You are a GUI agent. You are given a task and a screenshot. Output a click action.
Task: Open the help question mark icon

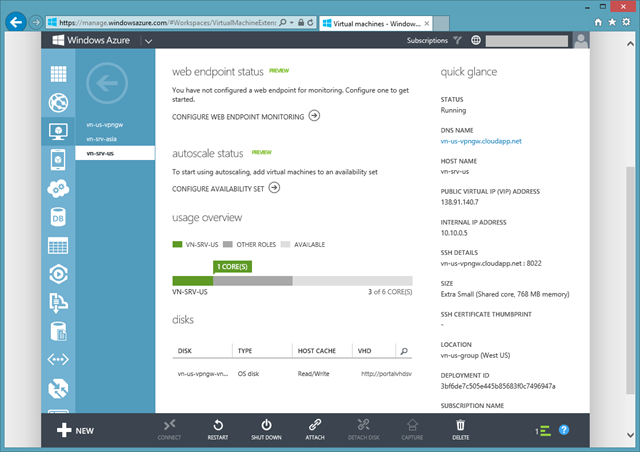pyautogui.click(x=564, y=430)
